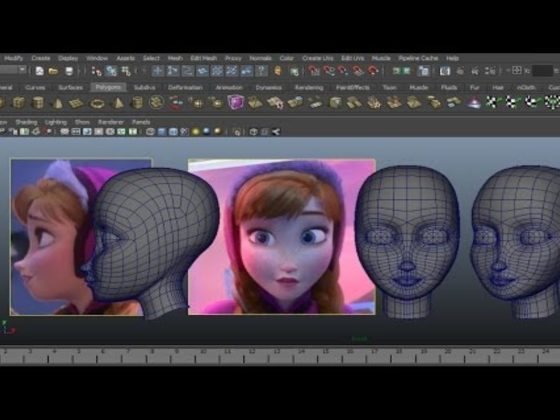Open the Modify menu

pyautogui.click(x=14, y=58)
